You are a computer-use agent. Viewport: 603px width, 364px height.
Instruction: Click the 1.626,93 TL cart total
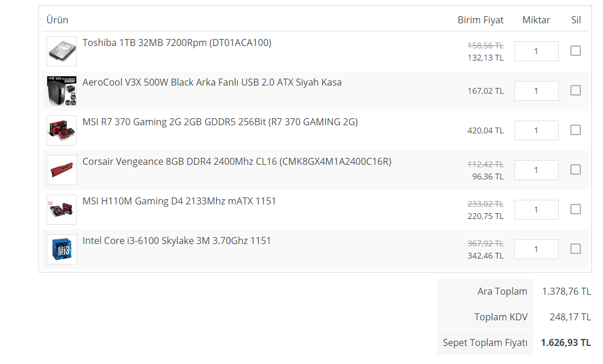[x=566, y=342]
